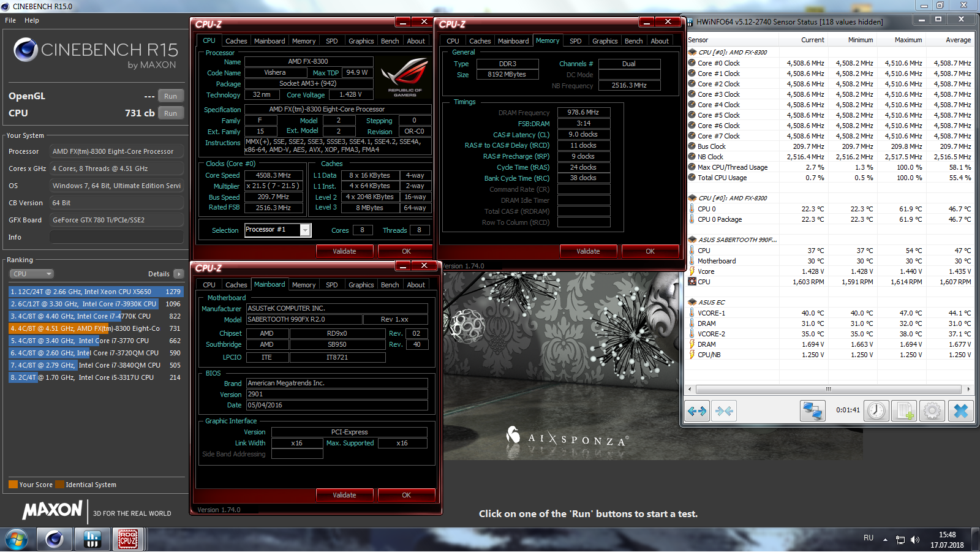Click the lightning icon beside Vcore
The height and width of the screenshot is (552, 980).
[692, 271]
